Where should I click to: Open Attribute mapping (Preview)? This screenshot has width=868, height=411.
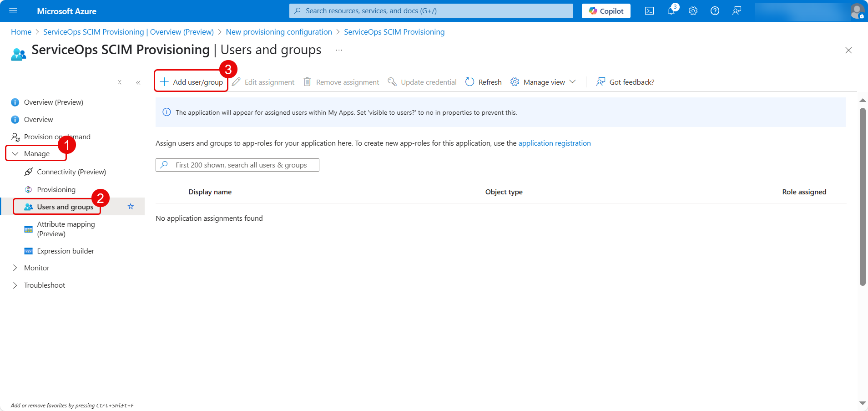tap(66, 229)
